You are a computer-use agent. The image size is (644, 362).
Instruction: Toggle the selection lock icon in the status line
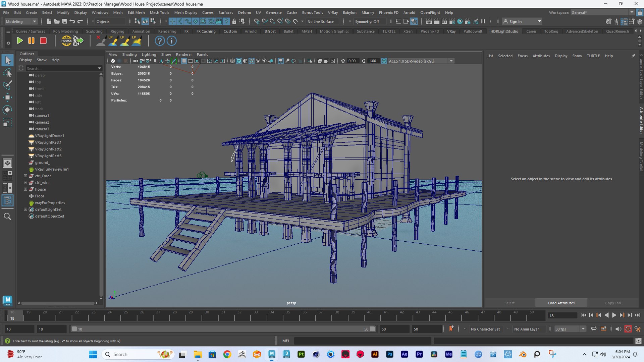click(x=234, y=21)
